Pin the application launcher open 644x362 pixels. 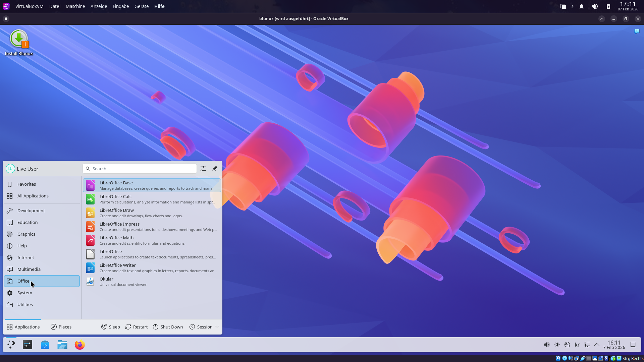[215, 169]
